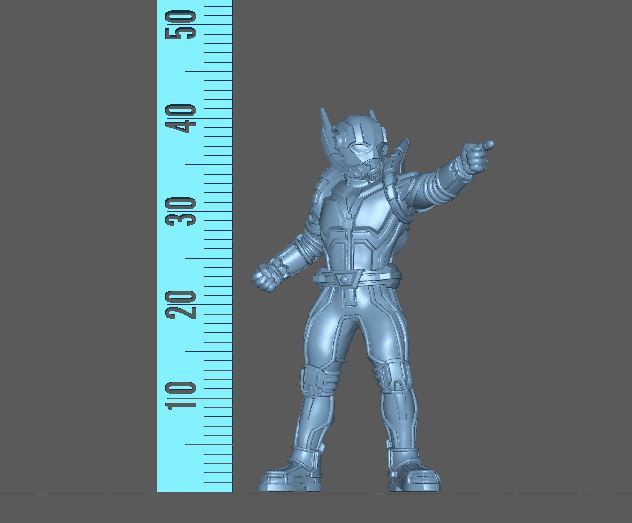Image resolution: width=632 pixels, height=523 pixels.
Task: Pick the 50 mark on the ruler
Action: click(183, 30)
